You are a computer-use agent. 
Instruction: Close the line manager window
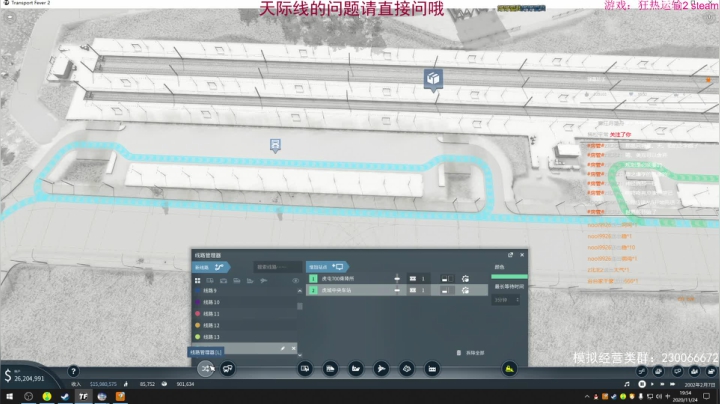tap(522, 255)
